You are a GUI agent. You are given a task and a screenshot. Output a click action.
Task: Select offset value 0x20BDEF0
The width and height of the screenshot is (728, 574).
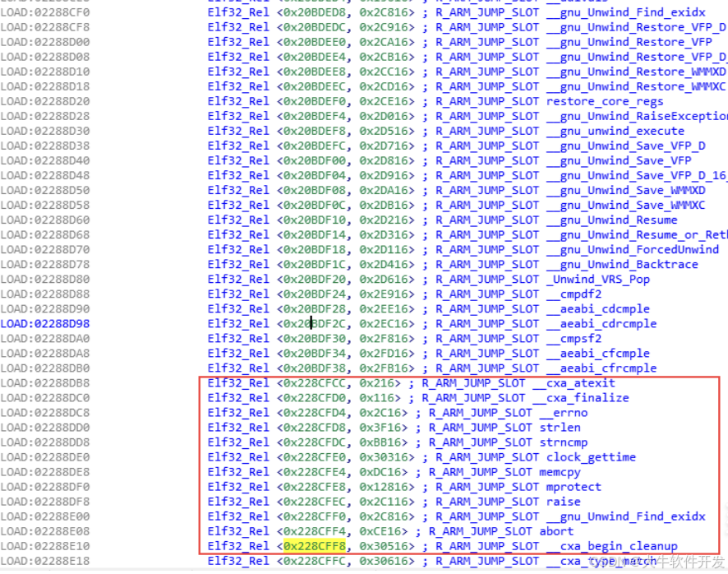(315, 101)
